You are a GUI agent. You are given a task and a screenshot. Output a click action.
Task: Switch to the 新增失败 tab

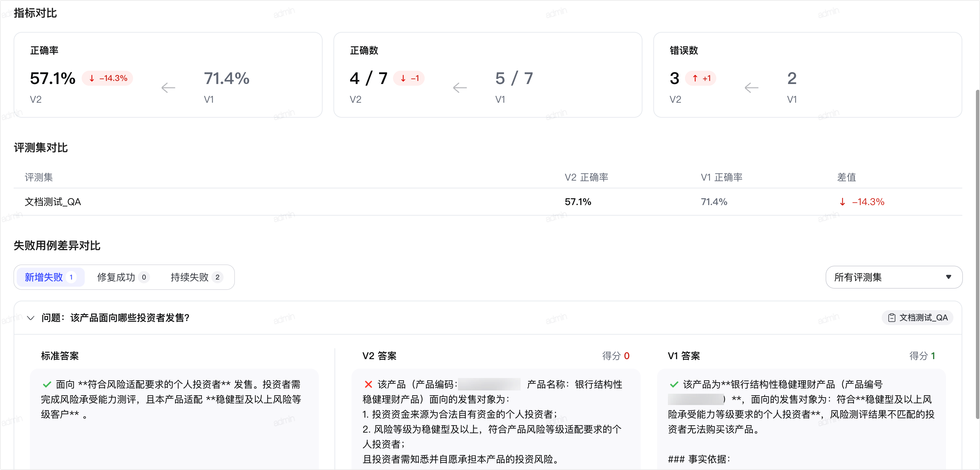(50, 277)
